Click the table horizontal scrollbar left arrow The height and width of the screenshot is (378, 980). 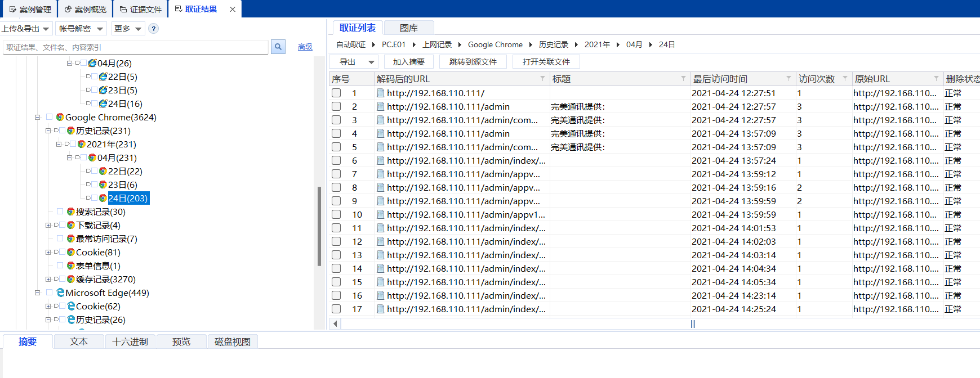point(336,323)
